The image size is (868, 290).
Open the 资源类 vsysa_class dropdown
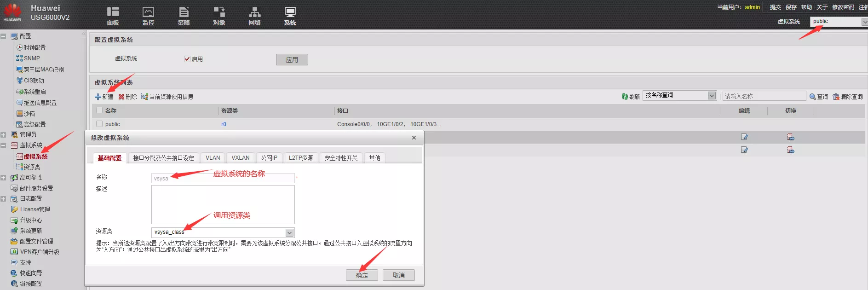click(289, 232)
